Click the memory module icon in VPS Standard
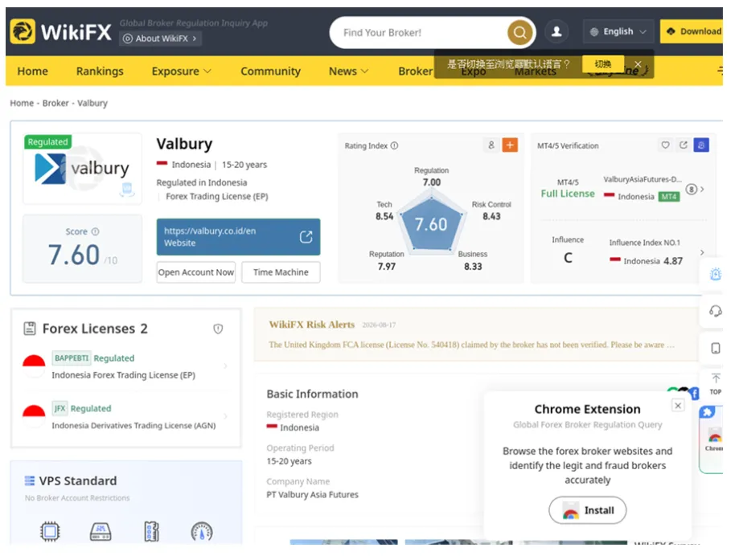Screen dimensions: 739x560 point(151,532)
